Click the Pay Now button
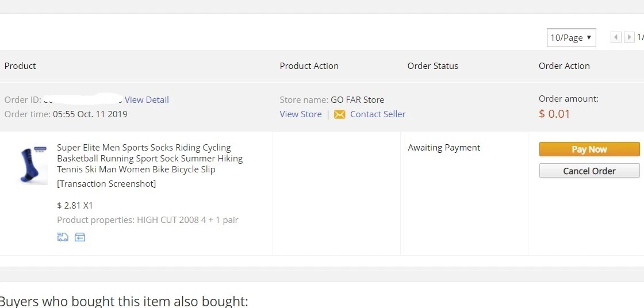This screenshot has width=644, height=308. coord(589,149)
